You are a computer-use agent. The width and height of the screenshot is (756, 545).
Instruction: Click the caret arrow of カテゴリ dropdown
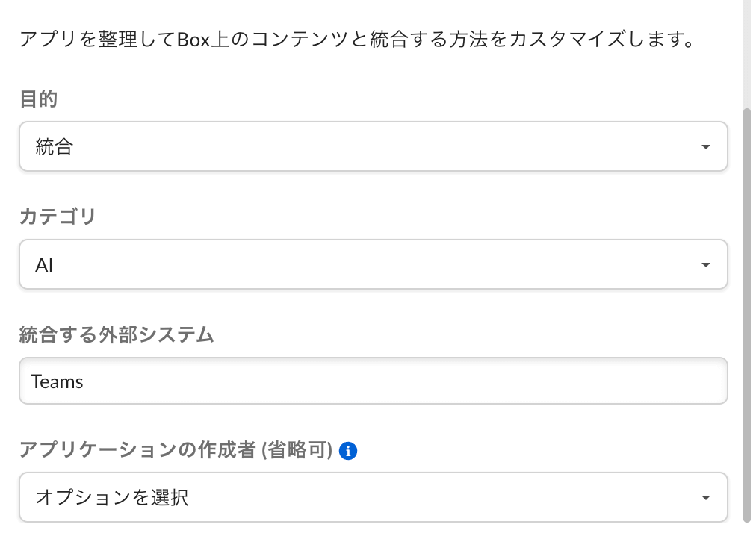tap(705, 265)
